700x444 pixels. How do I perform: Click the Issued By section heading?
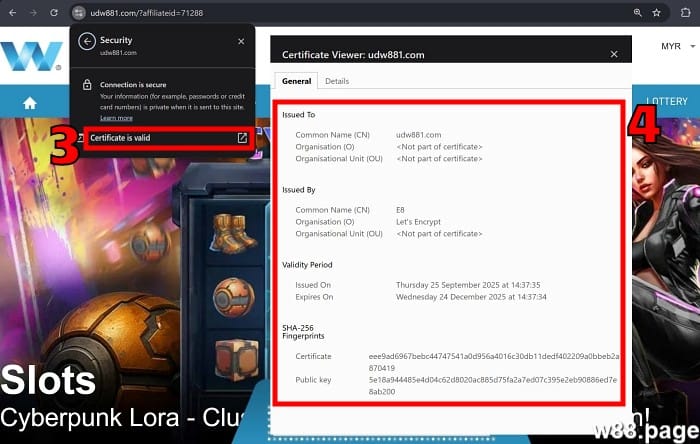click(299, 190)
